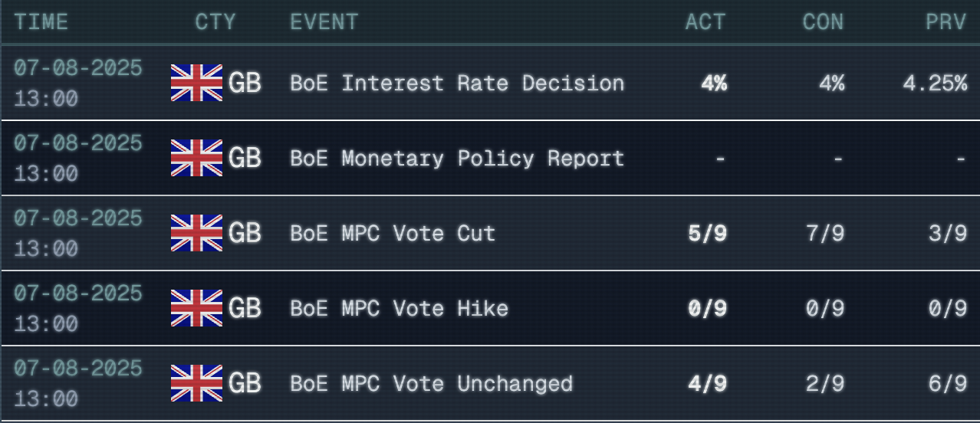
Task: Click the PRV column header
Action: [945, 21]
